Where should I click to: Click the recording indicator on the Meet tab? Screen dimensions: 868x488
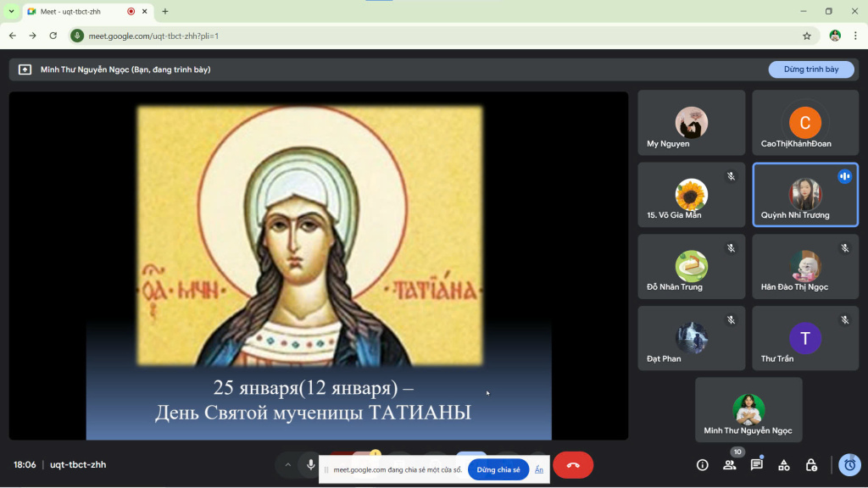point(131,11)
